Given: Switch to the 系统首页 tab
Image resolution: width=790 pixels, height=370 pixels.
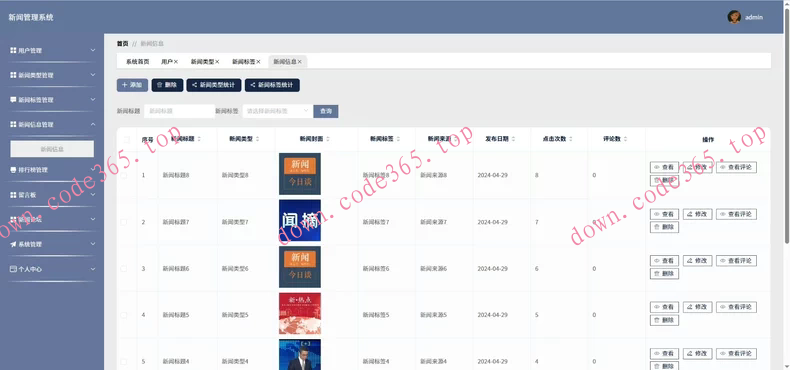Looking at the screenshot, I should [x=138, y=61].
